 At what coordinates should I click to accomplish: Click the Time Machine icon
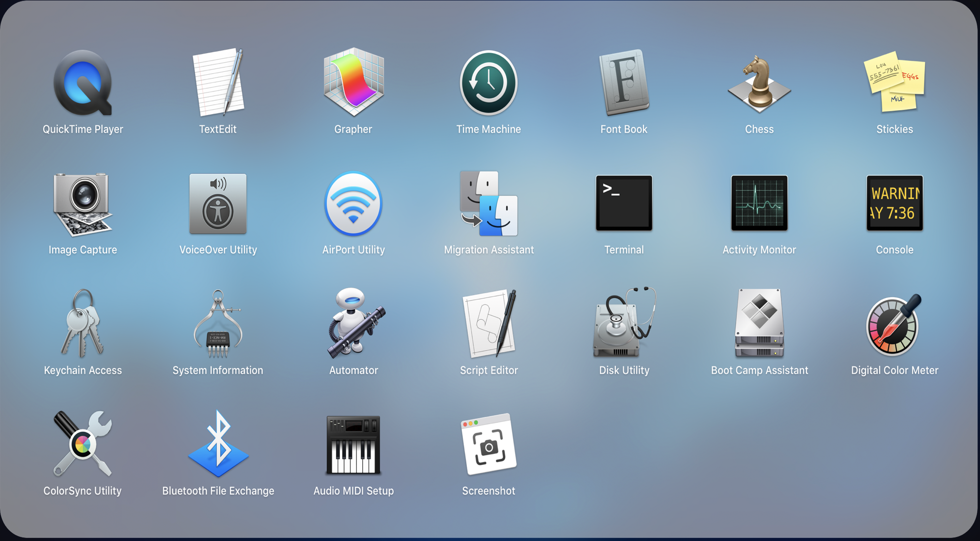tap(489, 83)
